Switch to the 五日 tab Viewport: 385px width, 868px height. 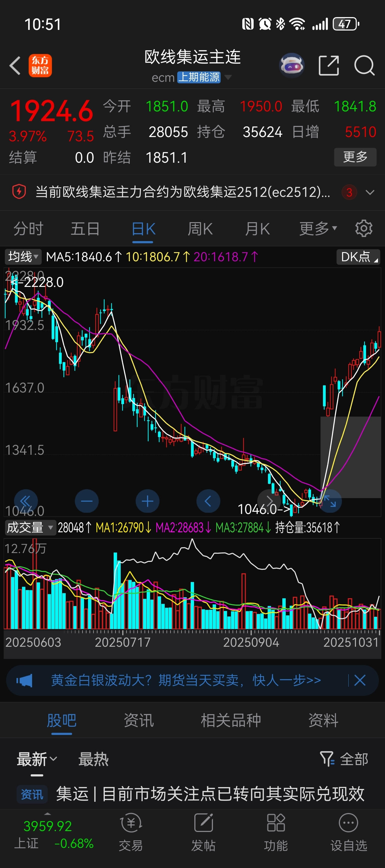point(85,229)
